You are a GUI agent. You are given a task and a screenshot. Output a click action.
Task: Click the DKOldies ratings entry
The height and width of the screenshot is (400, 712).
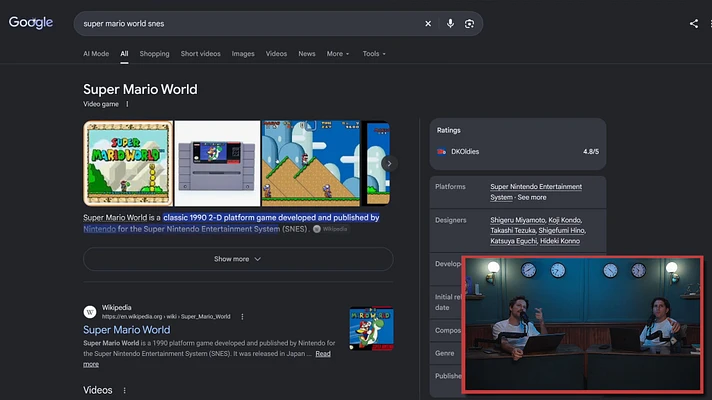[518, 152]
